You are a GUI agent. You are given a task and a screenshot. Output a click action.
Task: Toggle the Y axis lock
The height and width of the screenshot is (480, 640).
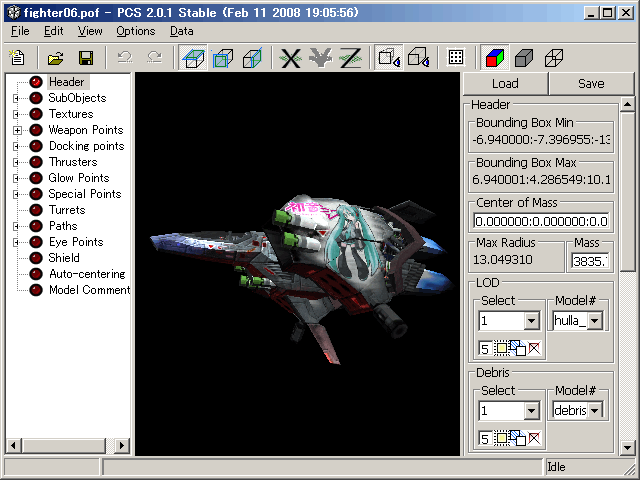pyautogui.click(x=320, y=58)
